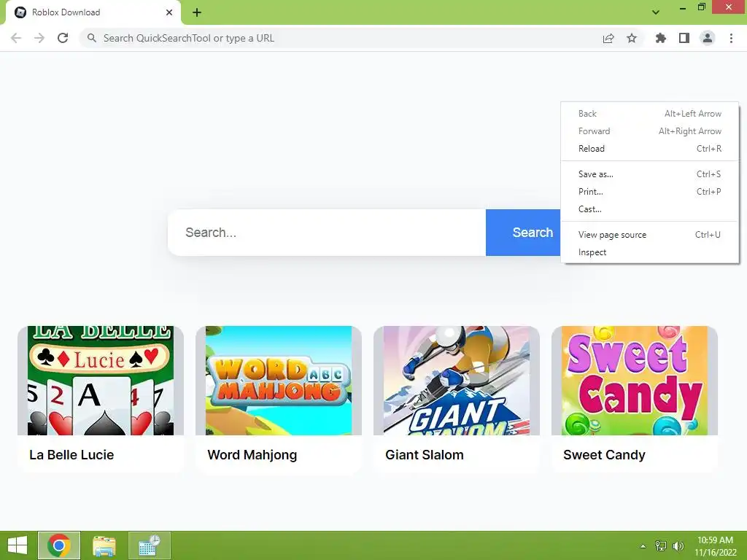
Task: Open a new tab with the plus icon
Action: tap(197, 12)
